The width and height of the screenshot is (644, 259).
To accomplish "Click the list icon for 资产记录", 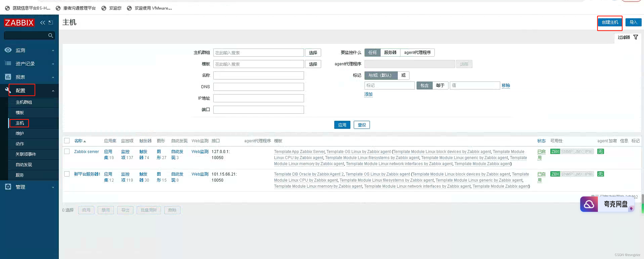I will (x=8, y=64).
